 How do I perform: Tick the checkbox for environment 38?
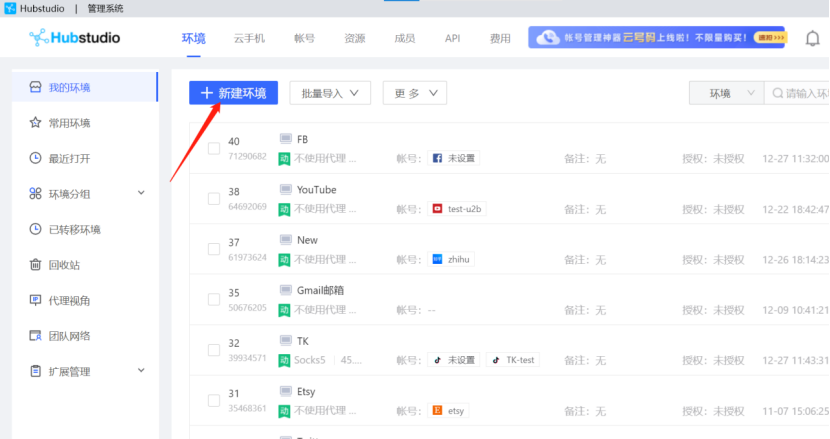click(x=214, y=199)
